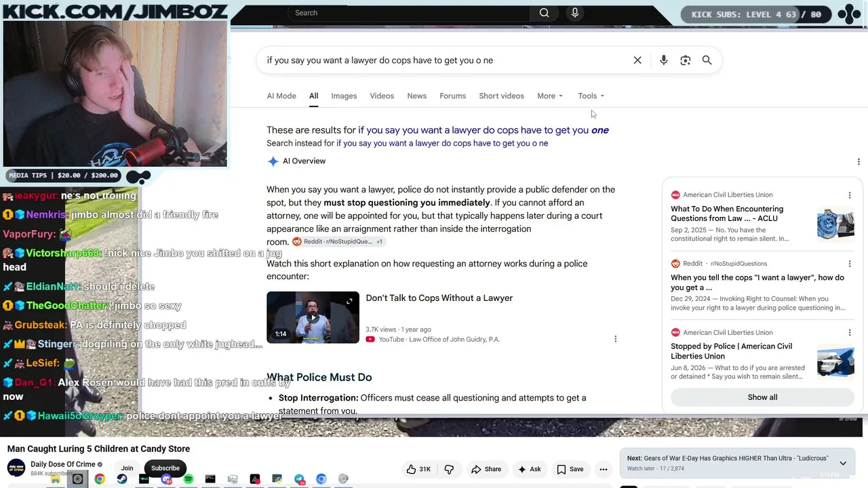Switch to AI Mode tab
Viewport: 868px width, 488px height.
[x=281, y=96]
